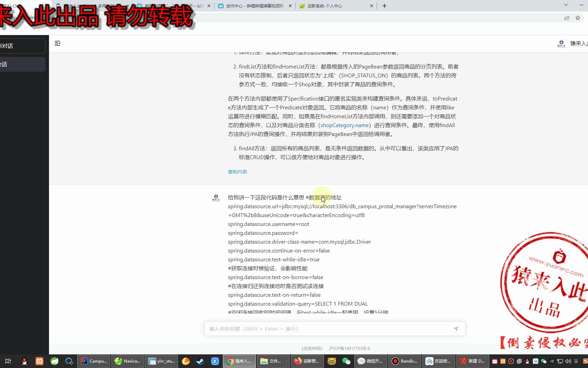Open NVIDIA settings icon in system tray
This screenshot has width=588, height=368.
[x=552, y=361]
